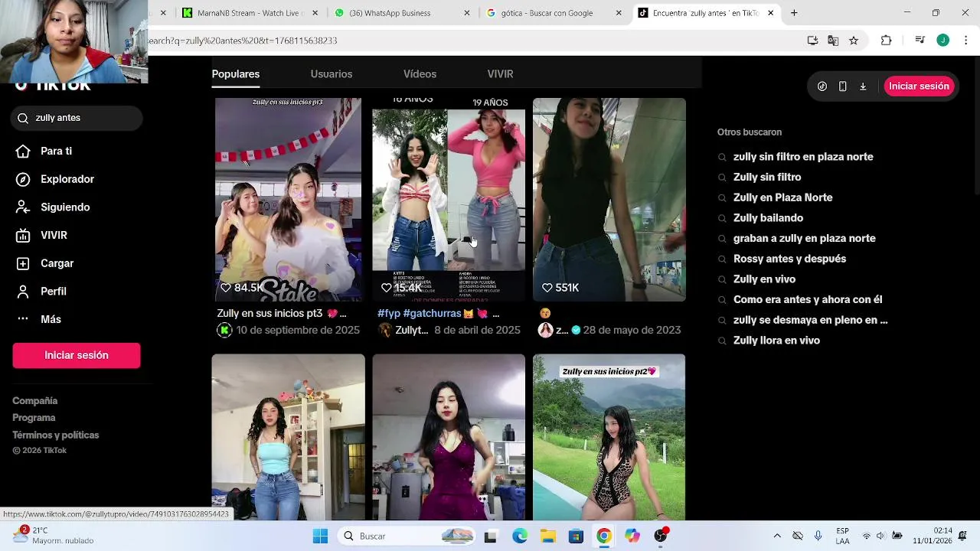Click the phone app icon in the top right toolbar
The image size is (980, 551).
[842, 86]
